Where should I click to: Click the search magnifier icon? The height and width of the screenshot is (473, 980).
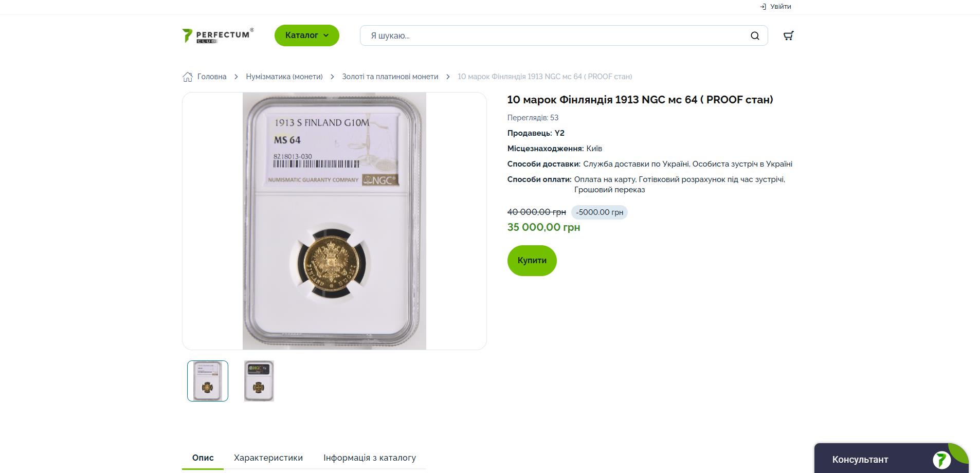pyautogui.click(x=755, y=35)
